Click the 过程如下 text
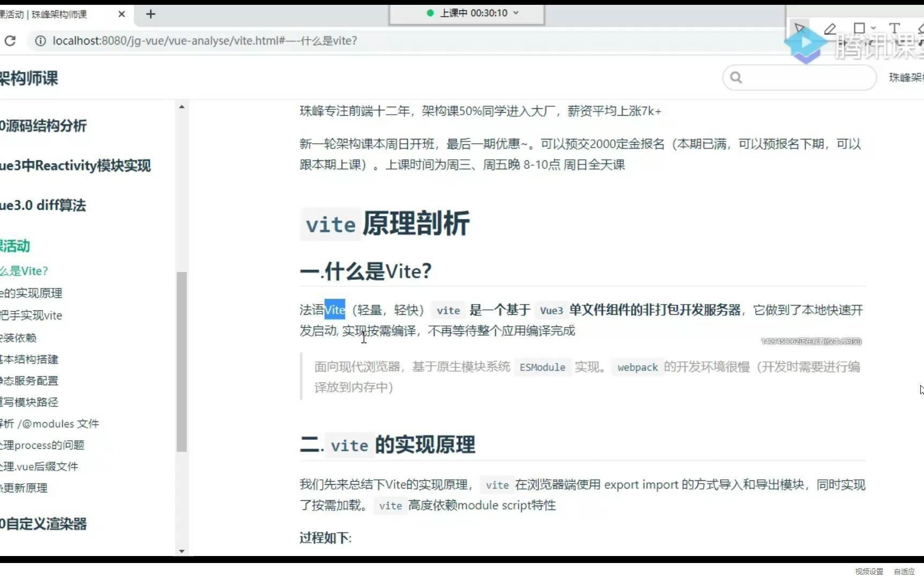The width and height of the screenshot is (924, 578). click(325, 538)
